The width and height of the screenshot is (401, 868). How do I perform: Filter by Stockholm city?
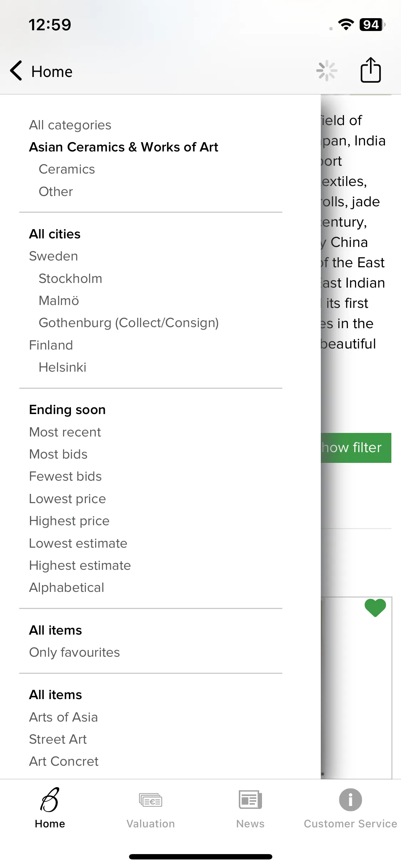[70, 279]
